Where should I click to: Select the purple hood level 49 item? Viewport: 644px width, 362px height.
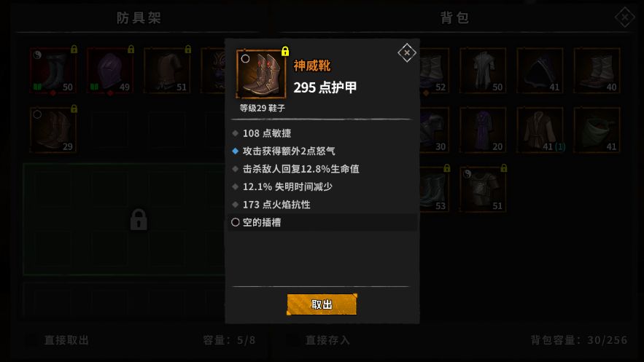110,71
